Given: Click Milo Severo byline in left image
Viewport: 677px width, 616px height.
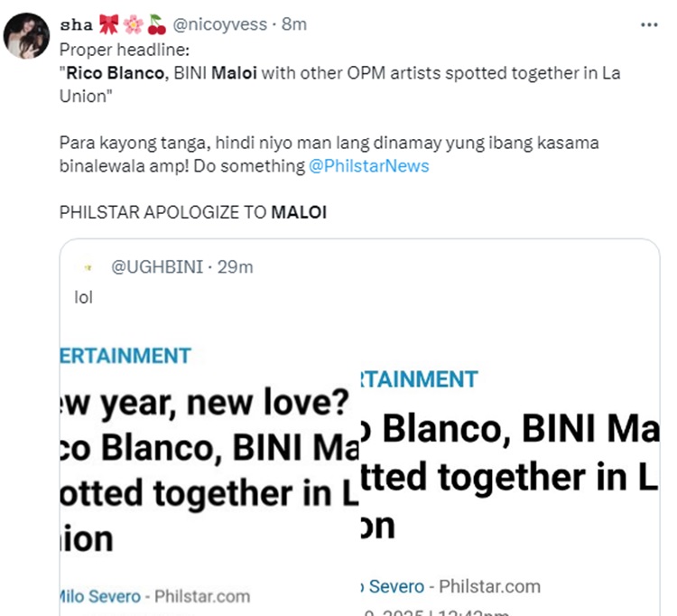Looking at the screenshot, I should click(99, 596).
